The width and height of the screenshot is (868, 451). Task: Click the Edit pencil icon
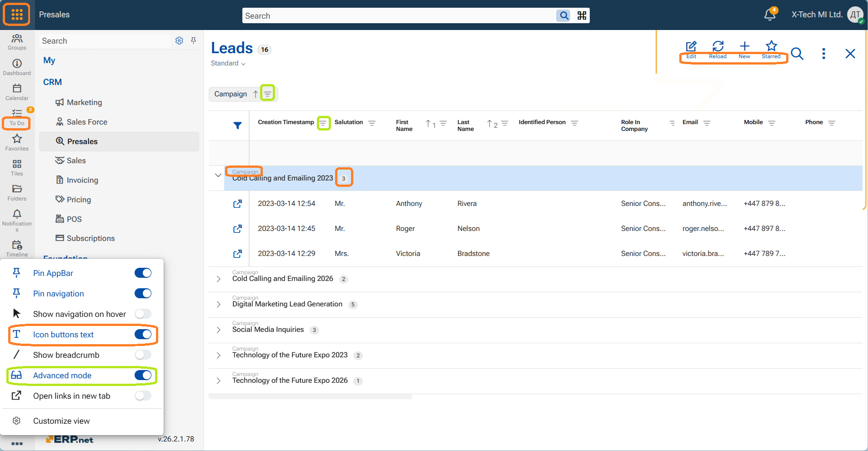691,46
